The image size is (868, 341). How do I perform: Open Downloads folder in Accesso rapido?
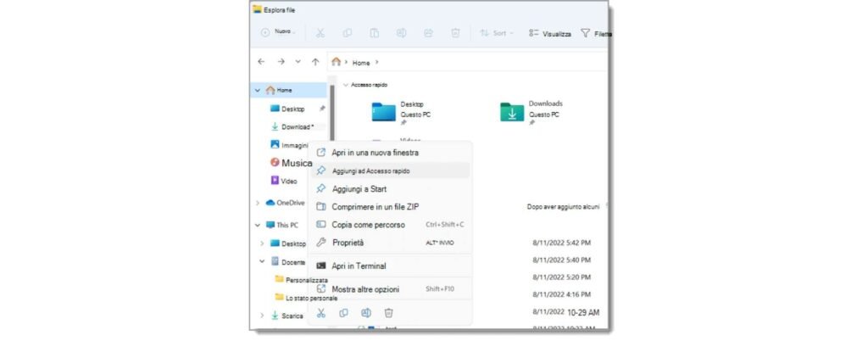[531, 113]
